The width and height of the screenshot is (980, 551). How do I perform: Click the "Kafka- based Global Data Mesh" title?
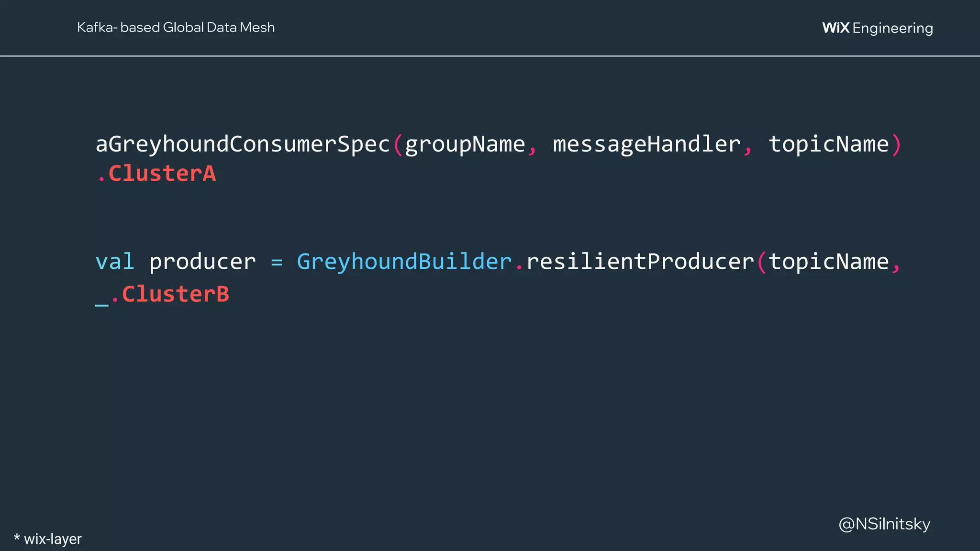pos(176,27)
